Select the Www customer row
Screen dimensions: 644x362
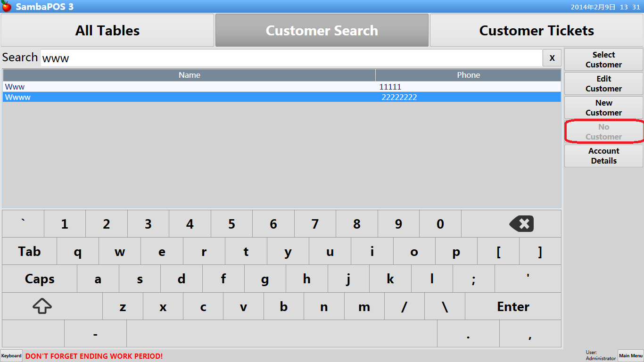coord(189,87)
